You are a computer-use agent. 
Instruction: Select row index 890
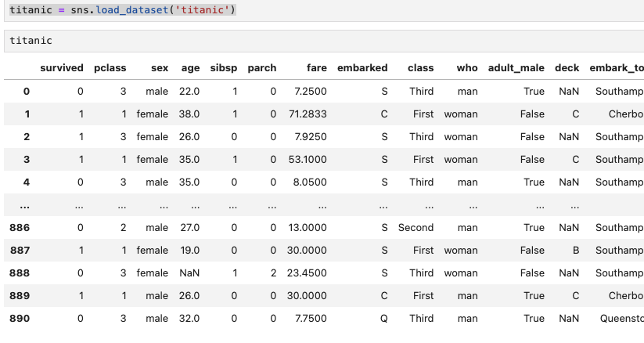pos(20,318)
